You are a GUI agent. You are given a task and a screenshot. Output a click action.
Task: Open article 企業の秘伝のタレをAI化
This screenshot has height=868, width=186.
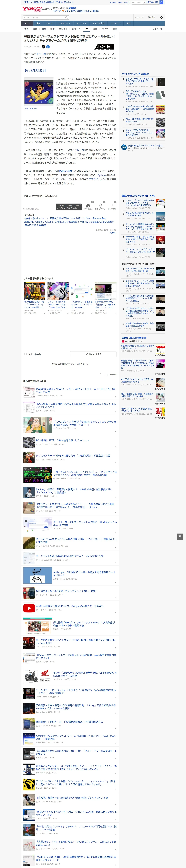tap(76, 391)
